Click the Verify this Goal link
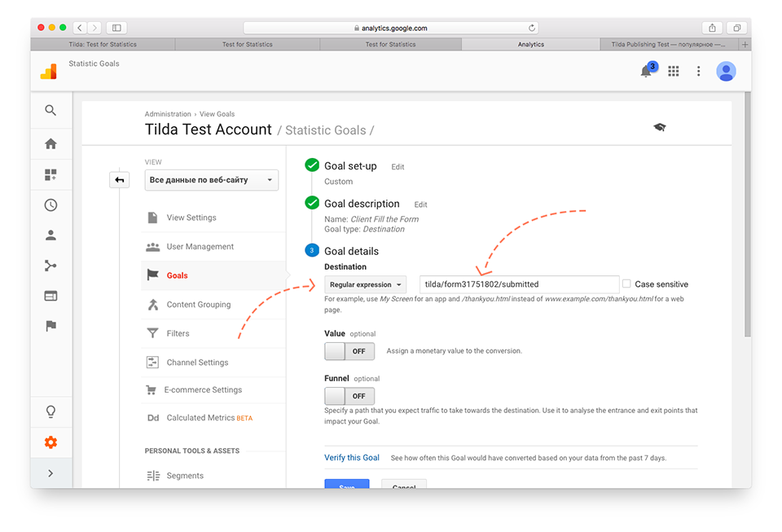This screenshot has height=532, width=782. point(352,457)
